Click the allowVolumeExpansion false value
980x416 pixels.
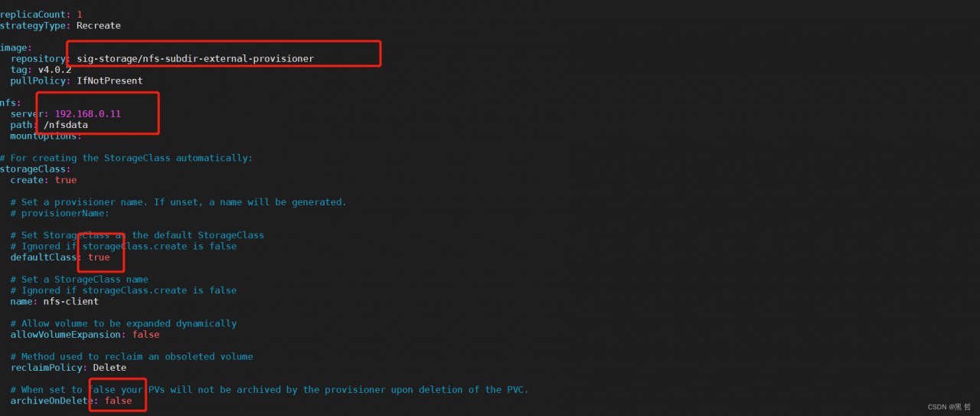[x=145, y=335]
